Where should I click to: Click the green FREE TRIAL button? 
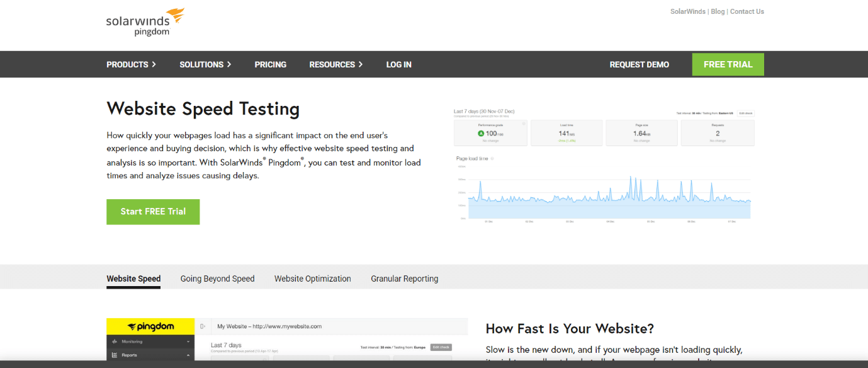728,64
